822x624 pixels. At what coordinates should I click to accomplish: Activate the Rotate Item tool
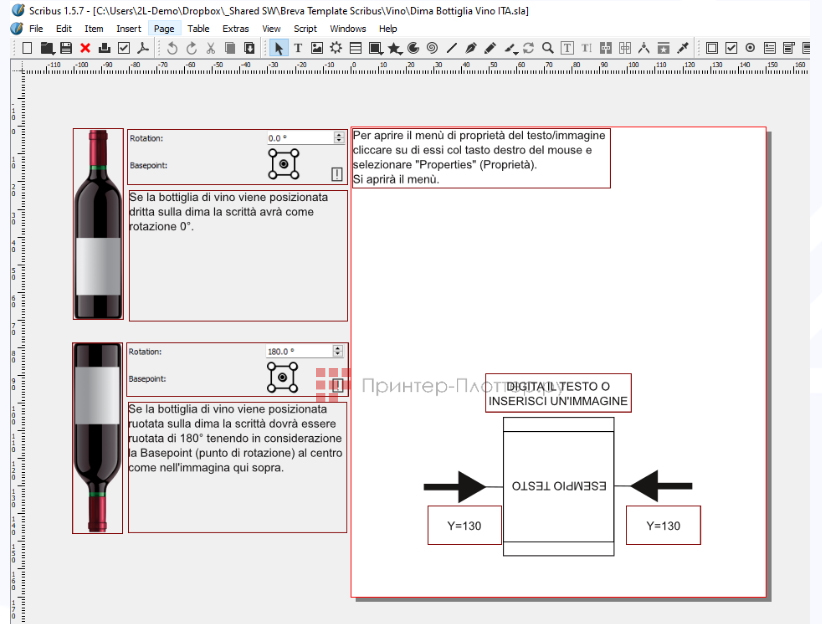528,47
